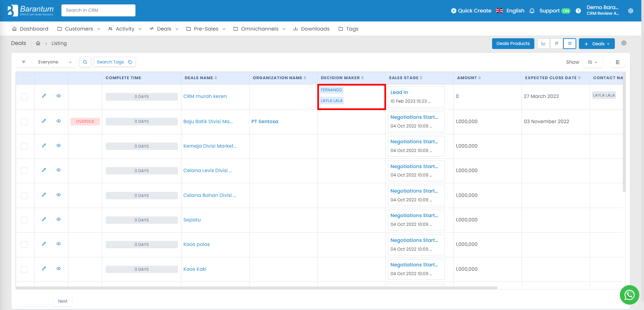Image resolution: width=644 pixels, height=310 pixels.
Task: Sort by Amount column
Action: (469, 78)
